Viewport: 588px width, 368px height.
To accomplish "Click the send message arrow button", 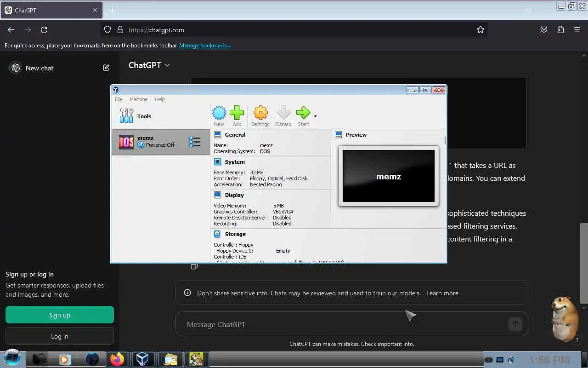I will (x=515, y=324).
